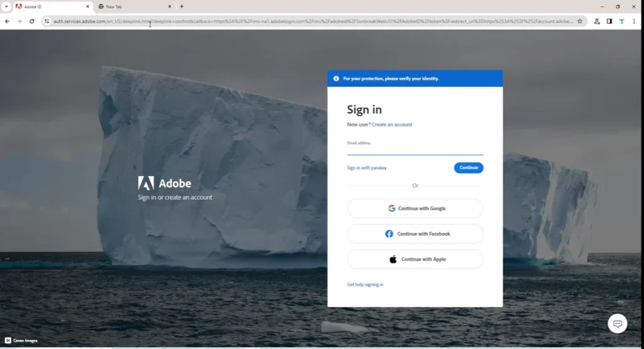Viewport: 644px width, 349px height.
Task: Click the Email address input field
Action: coord(415,150)
